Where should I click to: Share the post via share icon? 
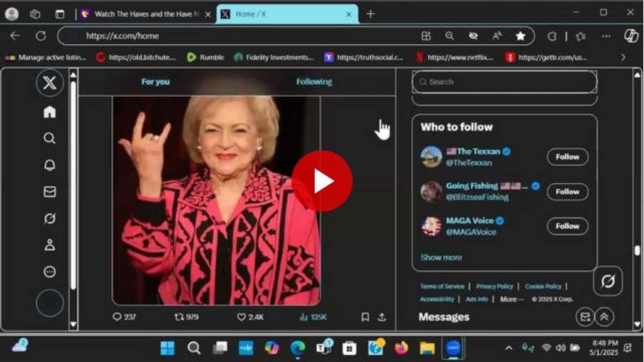(x=382, y=317)
